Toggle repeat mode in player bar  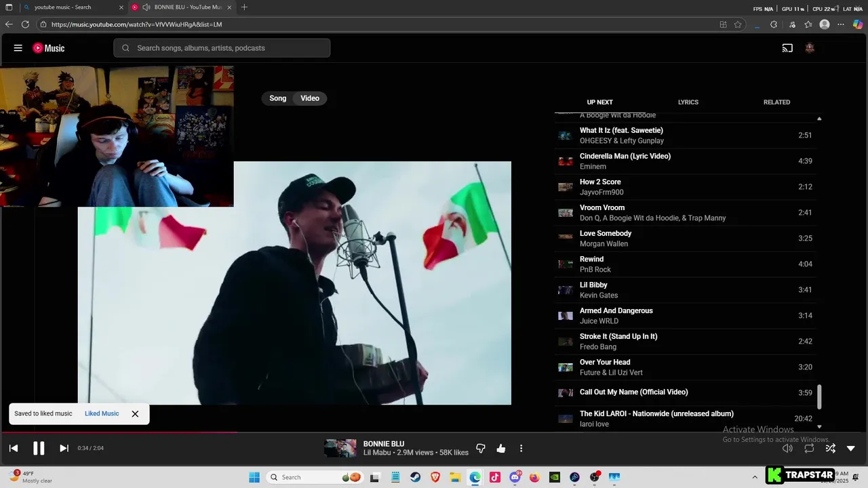[809, 448]
